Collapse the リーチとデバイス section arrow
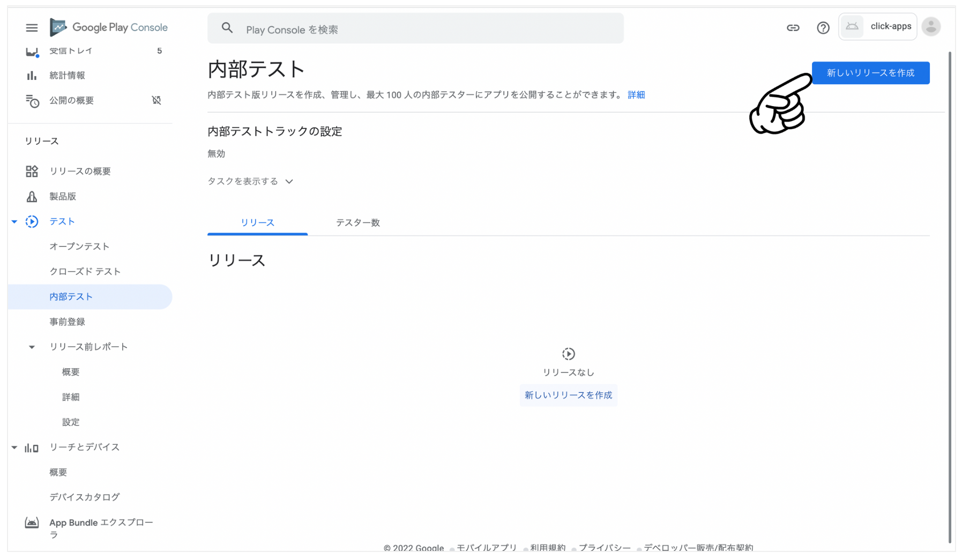Screen dimensions: 962x560 coord(14,447)
